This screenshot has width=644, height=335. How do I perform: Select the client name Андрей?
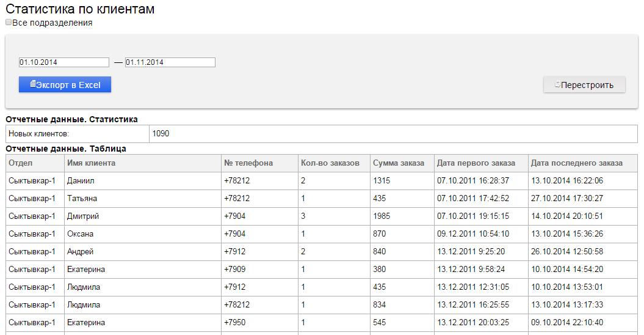click(x=81, y=251)
